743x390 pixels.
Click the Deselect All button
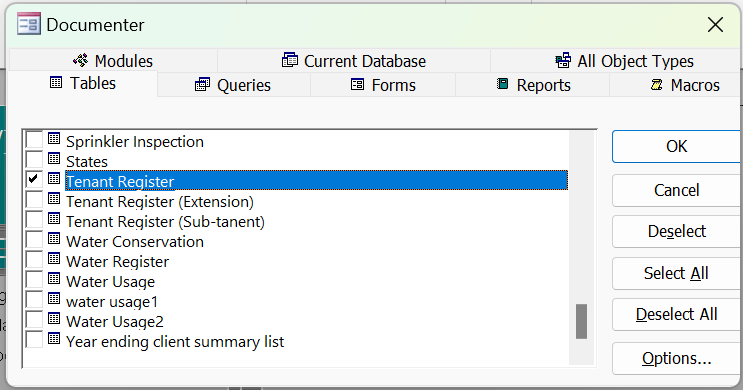pyautogui.click(x=676, y=314)
